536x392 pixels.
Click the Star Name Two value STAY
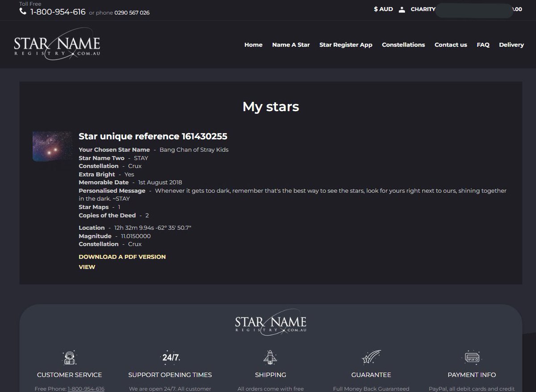pyautogui.click(x=141, y=158)
